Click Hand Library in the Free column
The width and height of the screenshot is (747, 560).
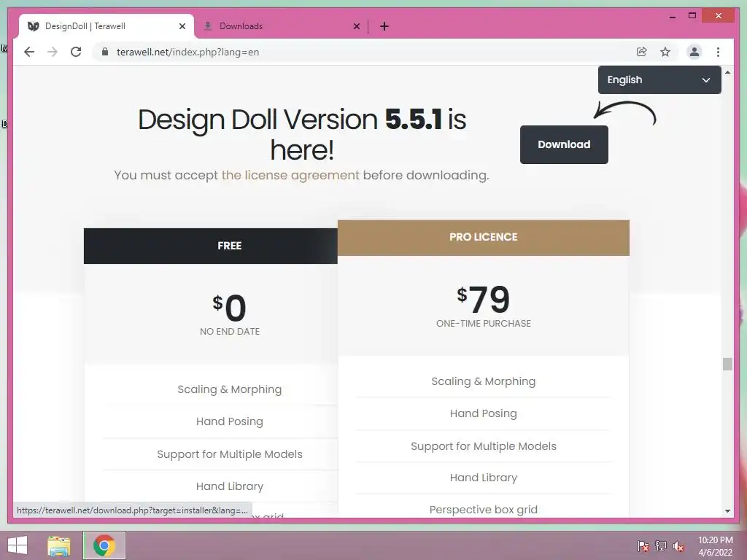(x=230, y=486)
